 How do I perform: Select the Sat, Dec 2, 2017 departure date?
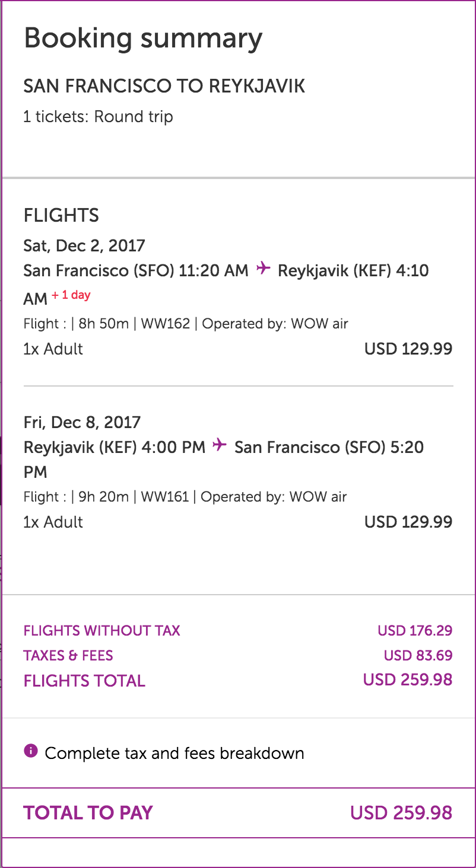(84, 245)
